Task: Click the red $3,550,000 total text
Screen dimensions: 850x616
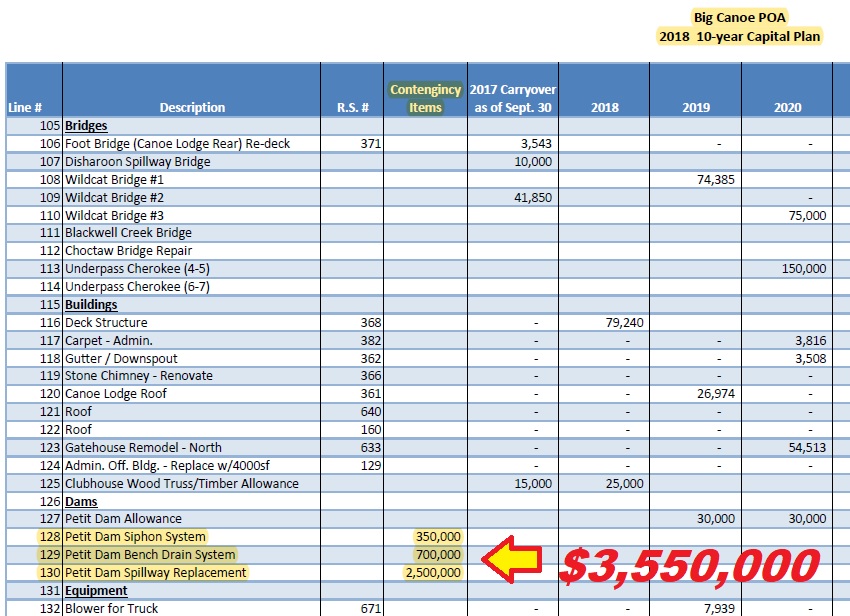Action: point(689,566)
